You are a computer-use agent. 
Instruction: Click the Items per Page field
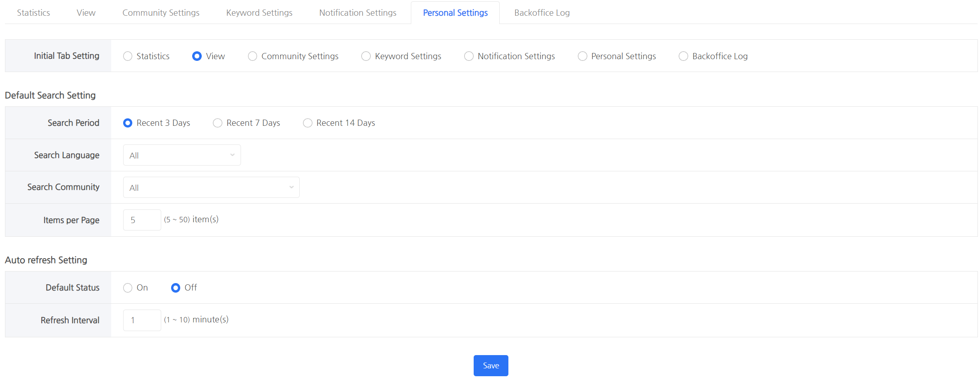(142, 220)
